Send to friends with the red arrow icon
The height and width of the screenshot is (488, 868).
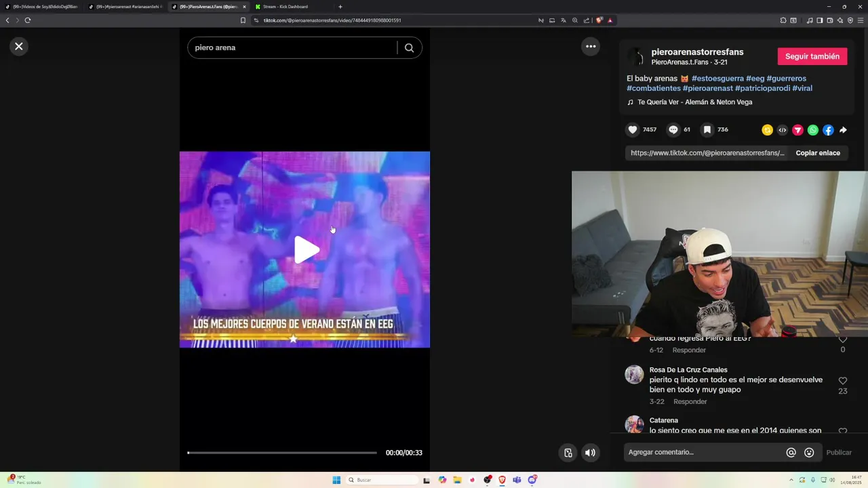(x=797, y=130)
